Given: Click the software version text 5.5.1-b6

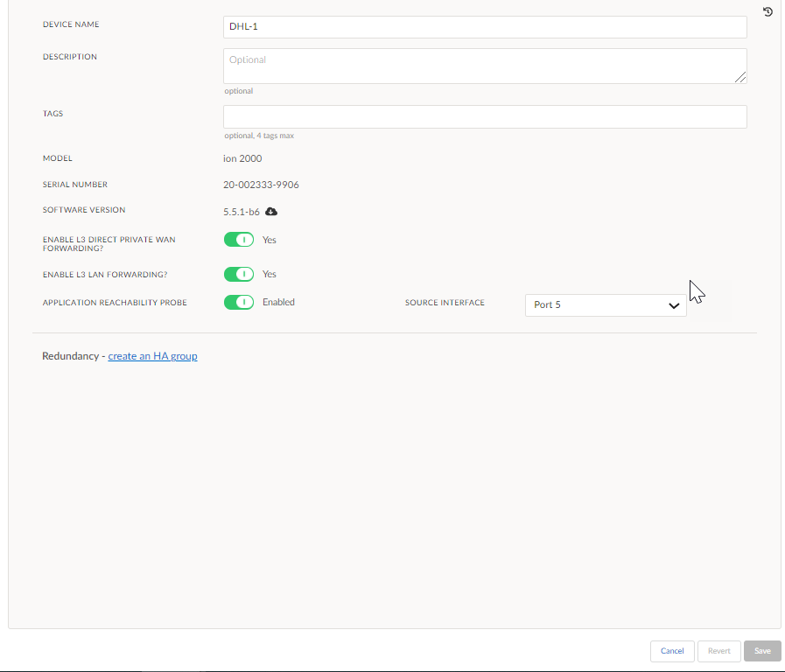Looking at the screenshot, I should tap(242, 212).
